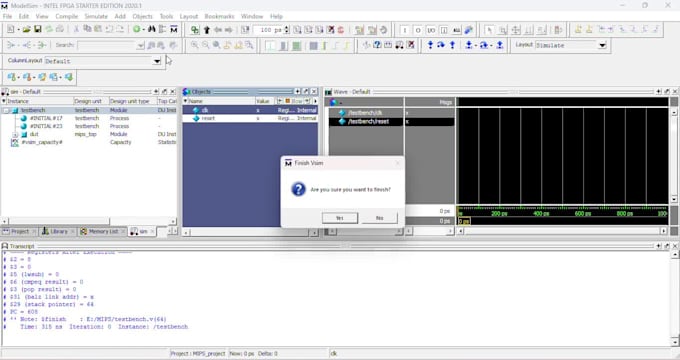Click the ModelSim M icon in toolbar

(x=174, y=29)
